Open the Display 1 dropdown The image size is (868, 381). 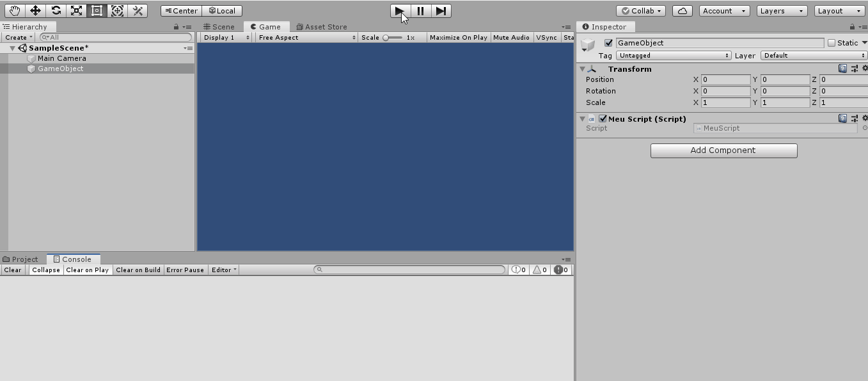tap(226, 37)
